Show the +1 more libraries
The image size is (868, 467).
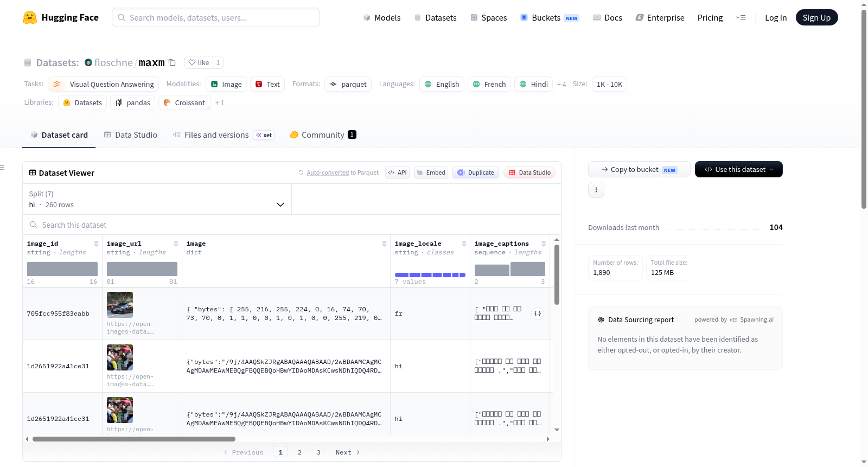pyautogui.click(x=220, y=103)
